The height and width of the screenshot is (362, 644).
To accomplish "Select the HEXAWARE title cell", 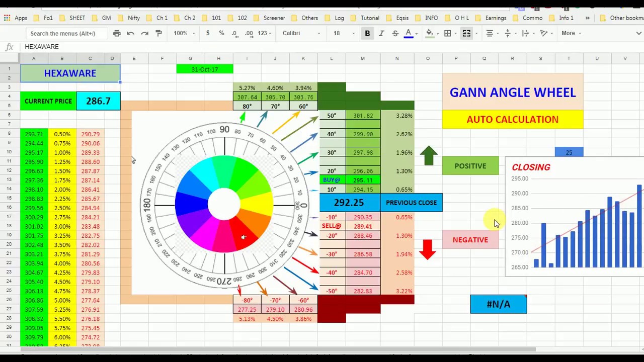I will [70, 73].
